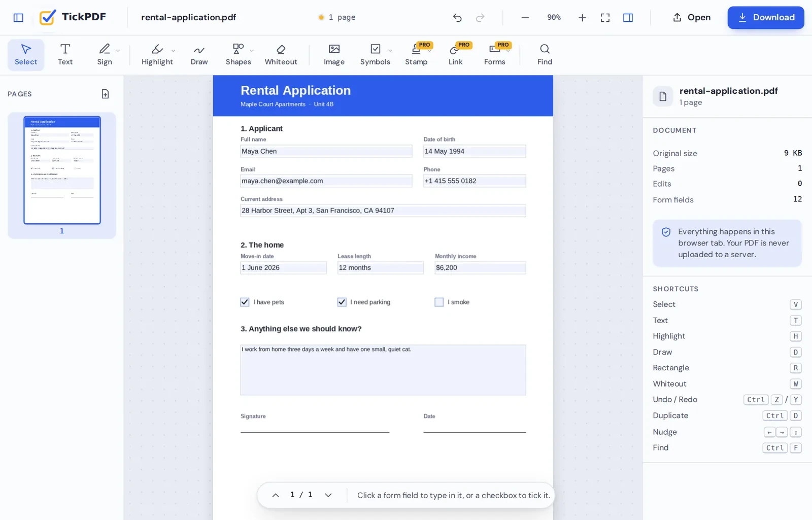Add a page in Pages panel

[x=105, y=94]
